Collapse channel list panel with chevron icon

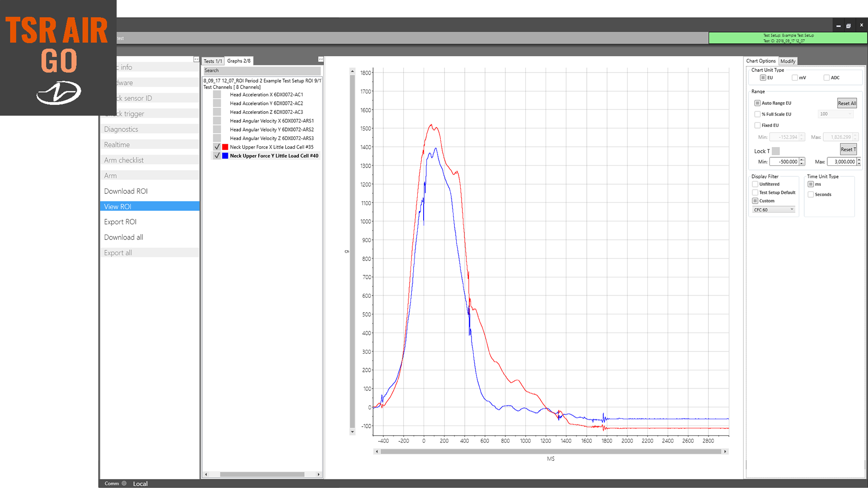pos(321,59)
